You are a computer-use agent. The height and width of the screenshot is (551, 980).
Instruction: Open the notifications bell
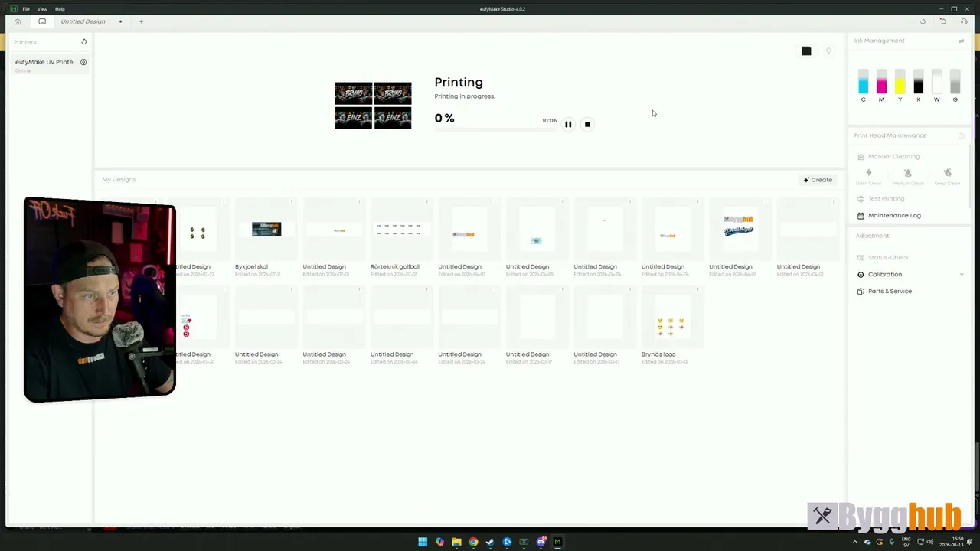point(943,21)
